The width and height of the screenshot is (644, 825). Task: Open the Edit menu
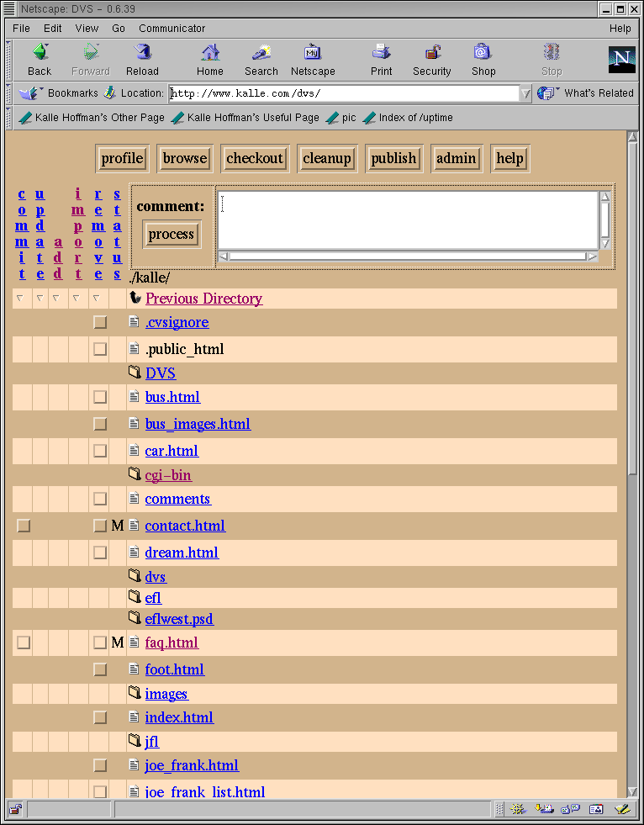(x=53, y=29)
